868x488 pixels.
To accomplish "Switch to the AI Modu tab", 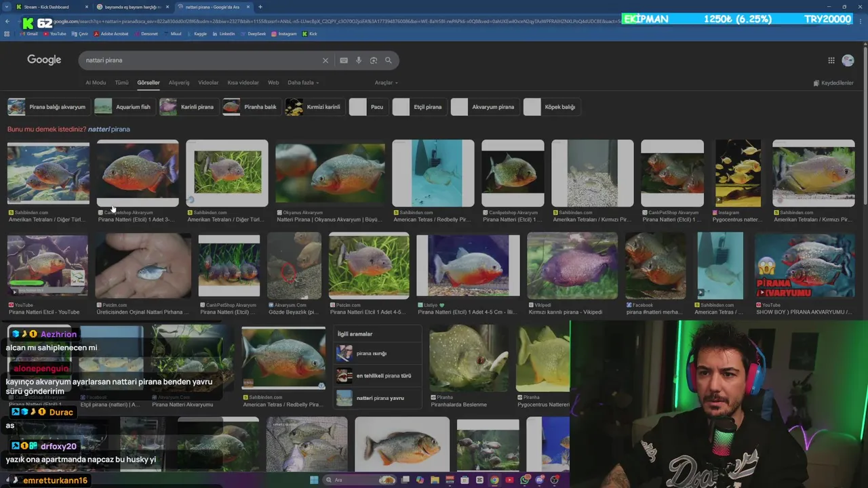I will click(x=96, y=83).
